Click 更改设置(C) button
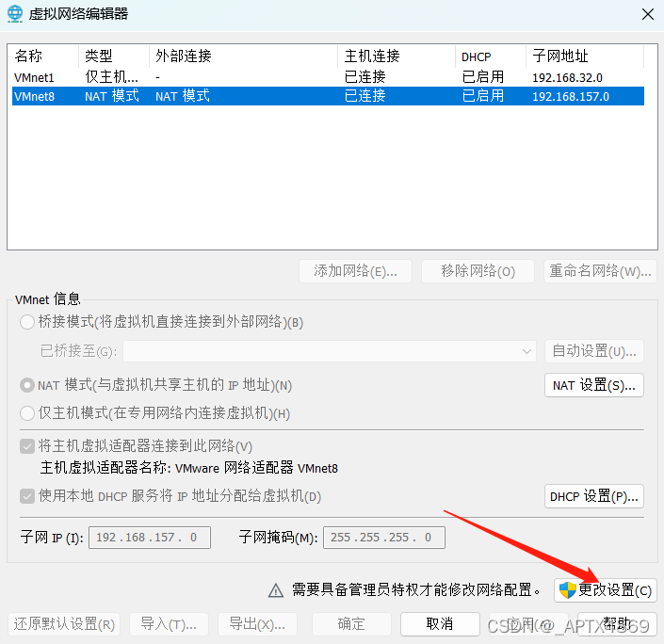This screenshot has height=644, width=664. click(x=606, y=590)
